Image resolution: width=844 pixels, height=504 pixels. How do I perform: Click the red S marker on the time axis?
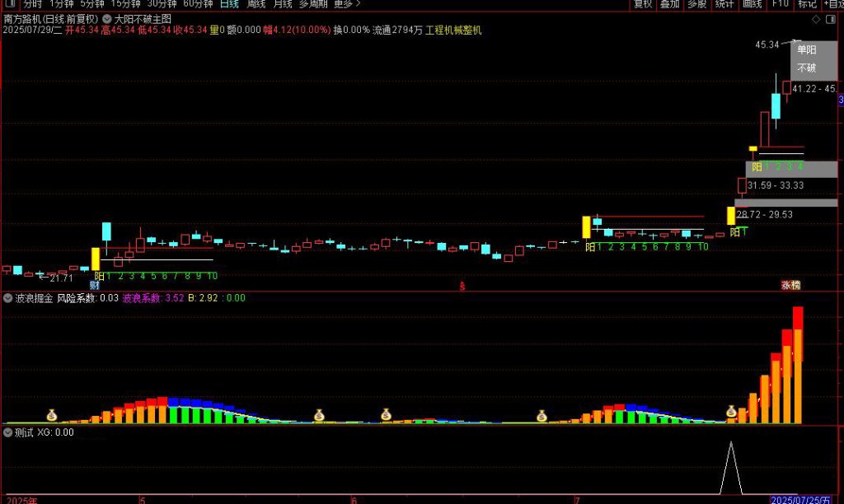point(462,286)
